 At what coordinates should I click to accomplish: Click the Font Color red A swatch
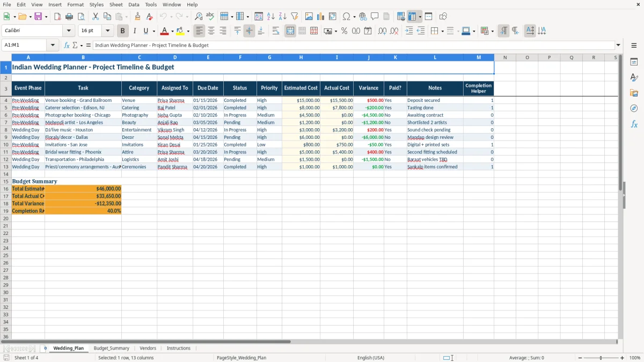click(164, 31)
